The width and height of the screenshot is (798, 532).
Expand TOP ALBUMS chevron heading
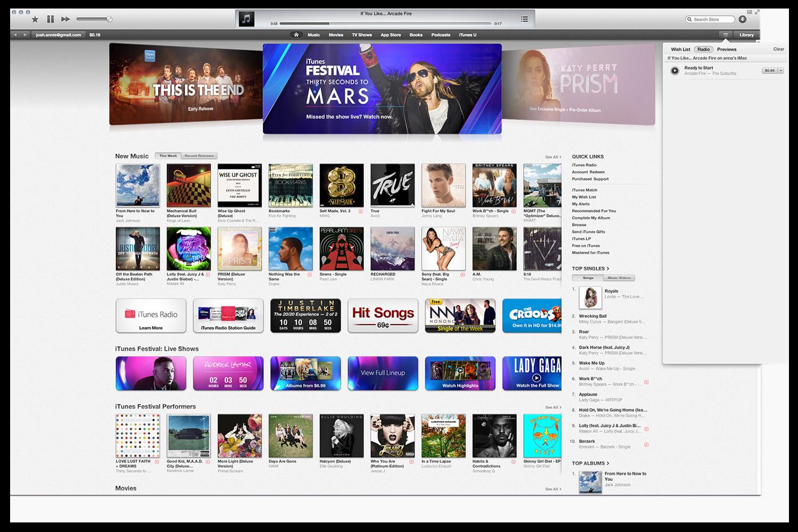coord(591,463)
